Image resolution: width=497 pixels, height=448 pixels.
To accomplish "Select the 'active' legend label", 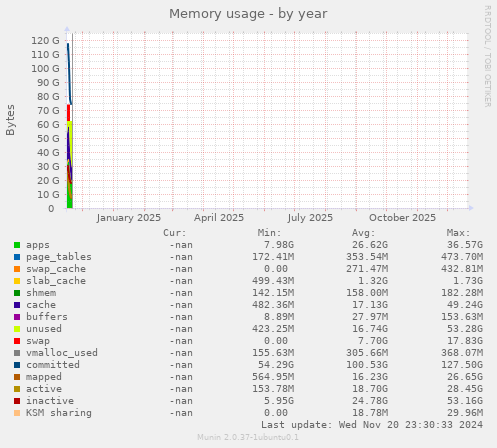I will pyautogui.click(x=44, y=389).
